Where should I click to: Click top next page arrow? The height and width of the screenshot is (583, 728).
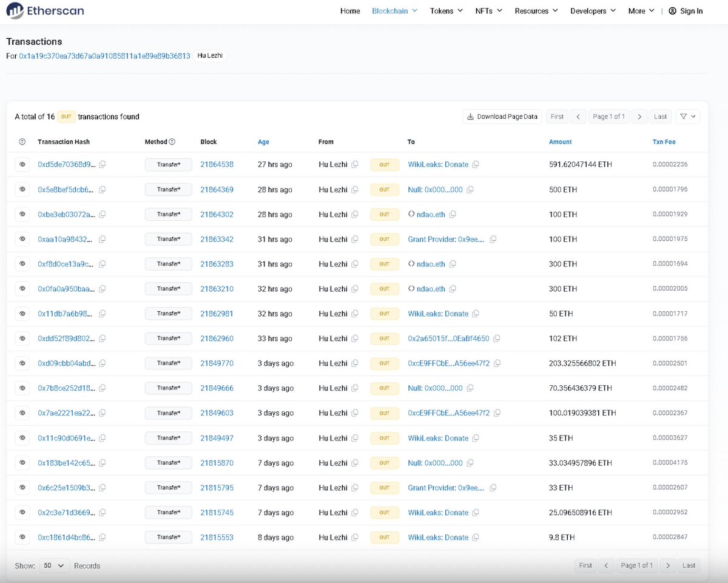coord(639,116)
